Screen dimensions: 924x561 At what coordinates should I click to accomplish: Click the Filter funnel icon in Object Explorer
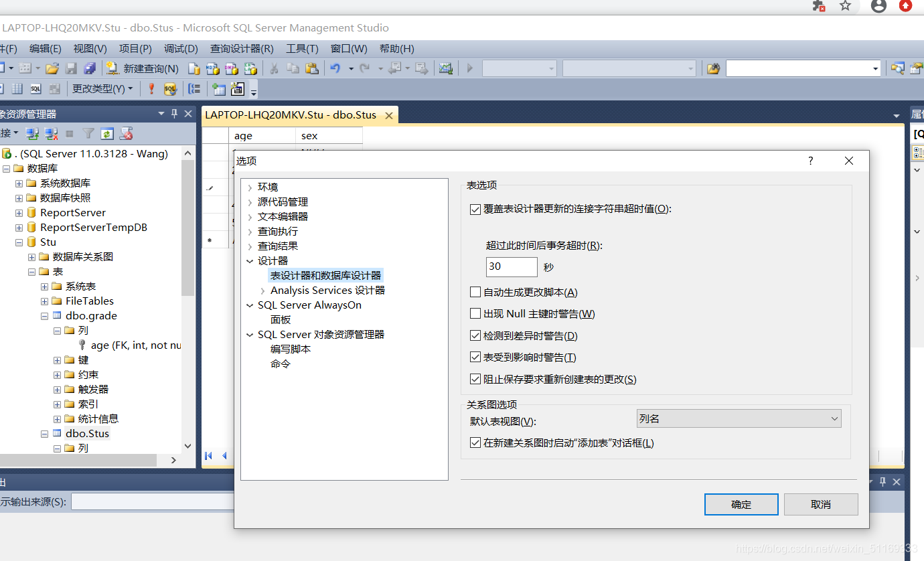[x=88, y=134]
